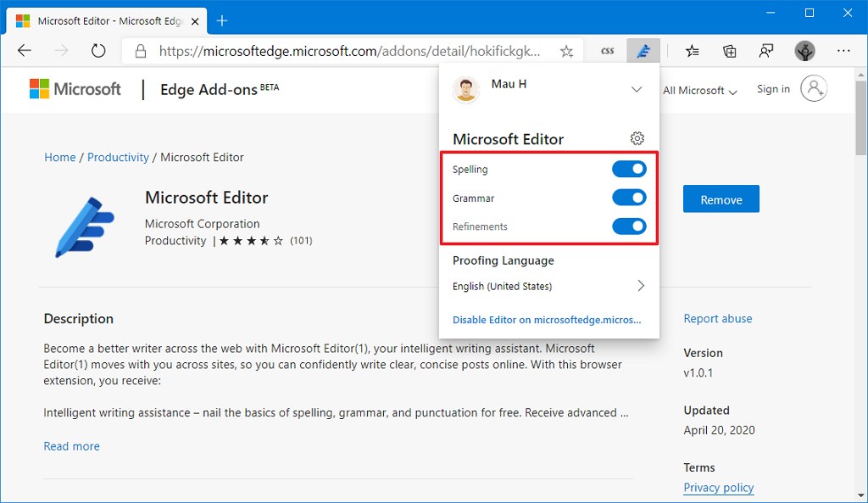Image resolution: width=868 pixels, height=503 pixels.
Task: Expand the Mau H account chevron
Action: (637, 88)
